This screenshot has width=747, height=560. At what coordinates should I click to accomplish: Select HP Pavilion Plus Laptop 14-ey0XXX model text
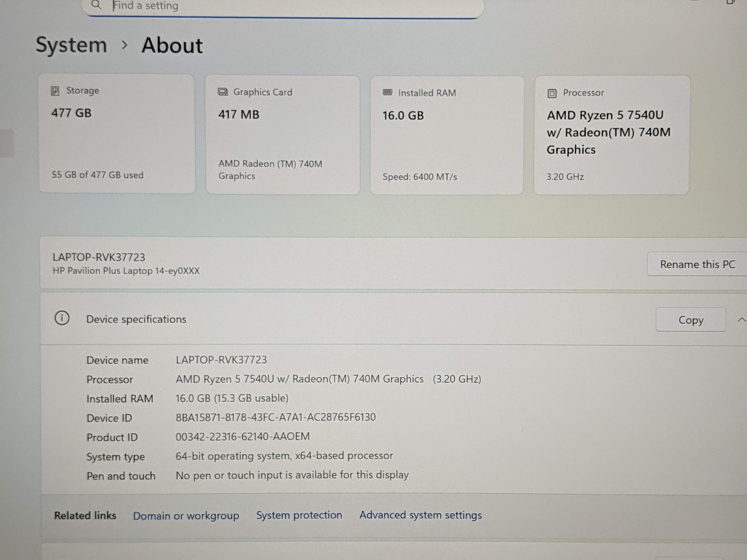126,271
